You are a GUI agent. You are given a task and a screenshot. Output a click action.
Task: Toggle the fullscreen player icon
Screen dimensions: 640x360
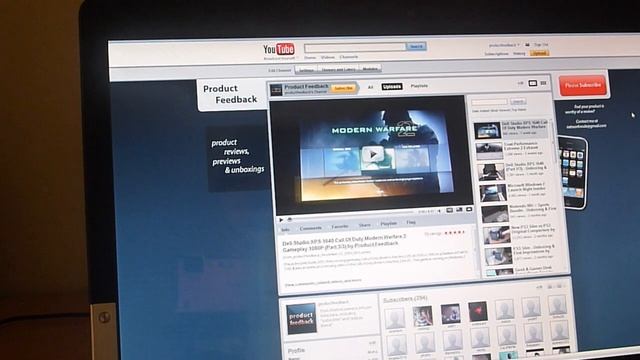(x=469, y=209)
